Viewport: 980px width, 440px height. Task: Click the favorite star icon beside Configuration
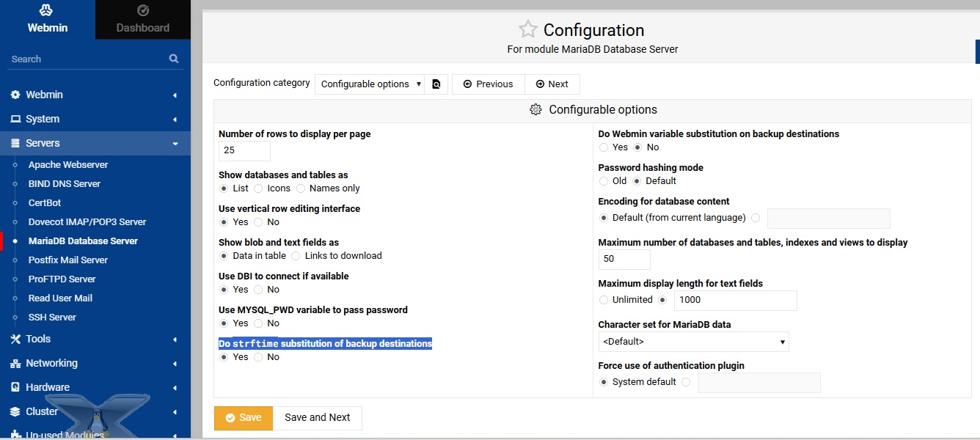pos(527,29)
